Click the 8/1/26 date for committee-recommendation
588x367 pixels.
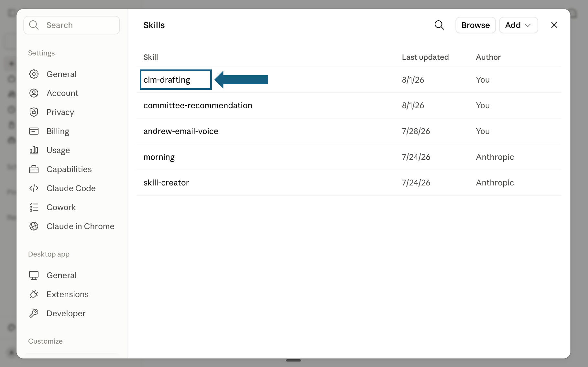click(413, 105)
